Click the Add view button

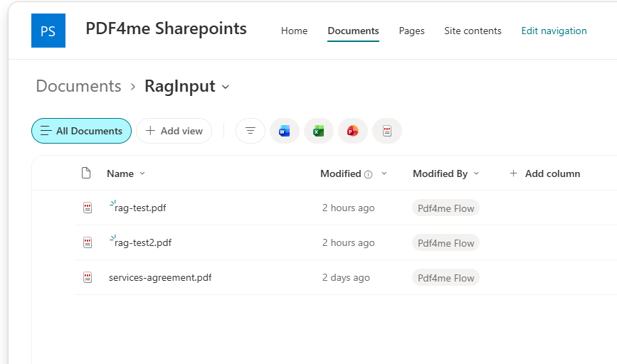pos(174,131)
